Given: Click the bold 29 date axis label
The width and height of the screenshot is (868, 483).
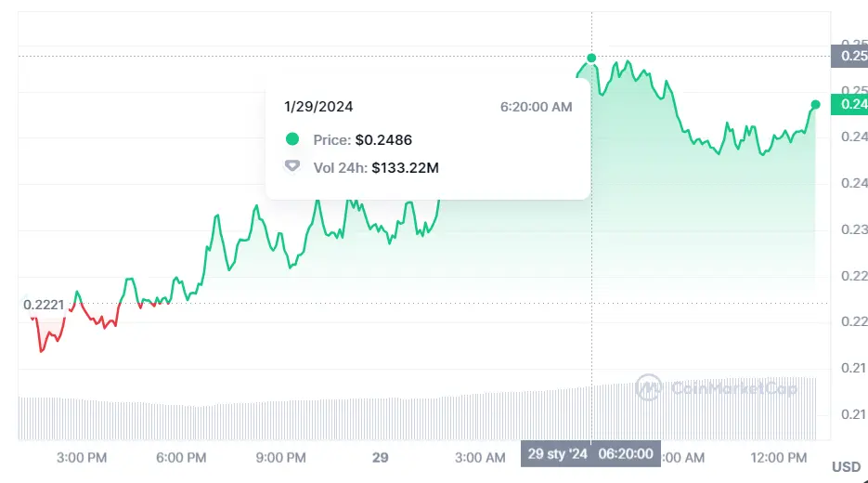Looking at the screenshot, I should tap(380, 457).
